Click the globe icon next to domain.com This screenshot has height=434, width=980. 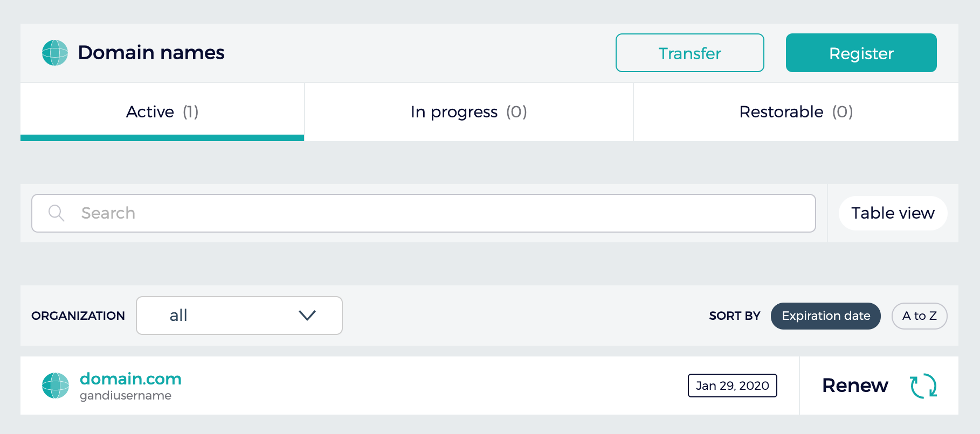coord(56,386)
